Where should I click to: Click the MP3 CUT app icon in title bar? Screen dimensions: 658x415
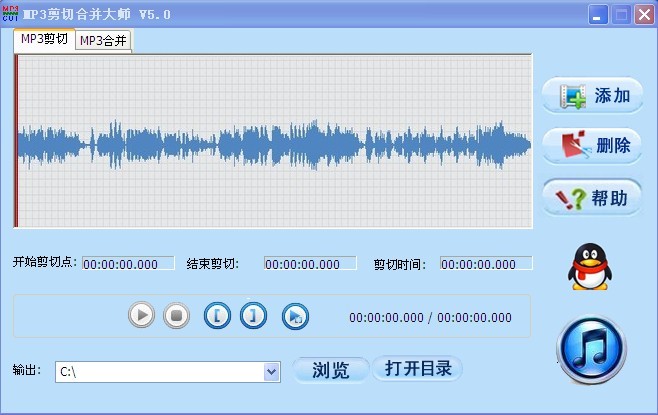pos(10,14)
